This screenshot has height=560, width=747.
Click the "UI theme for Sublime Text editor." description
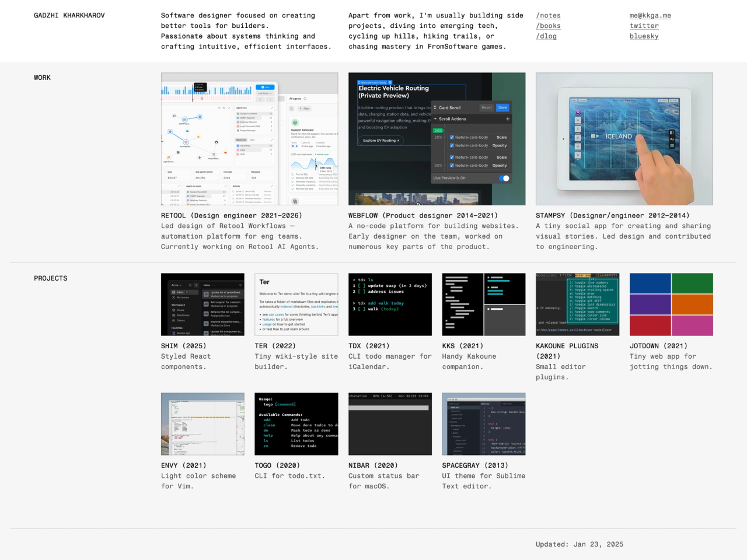point(484,482)
